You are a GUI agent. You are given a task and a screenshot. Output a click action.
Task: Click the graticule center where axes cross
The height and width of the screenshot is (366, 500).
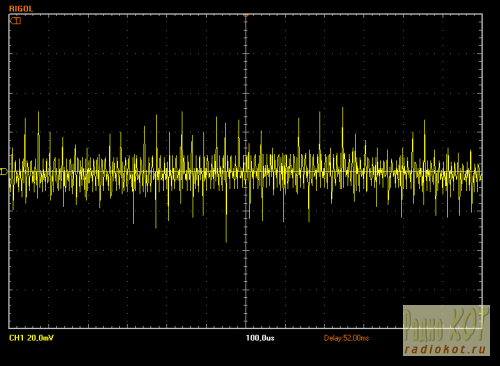[x=246, y=172]
